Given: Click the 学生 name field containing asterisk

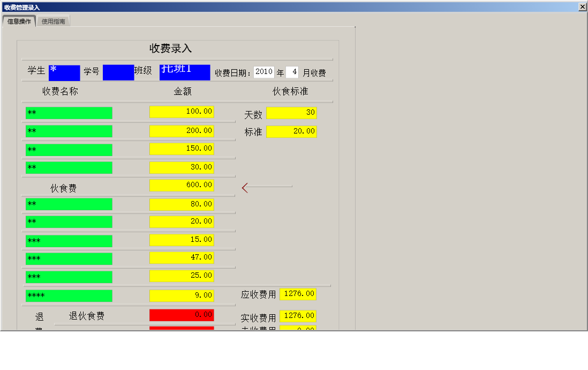Looking at the screenshot, I should [64, 72].
